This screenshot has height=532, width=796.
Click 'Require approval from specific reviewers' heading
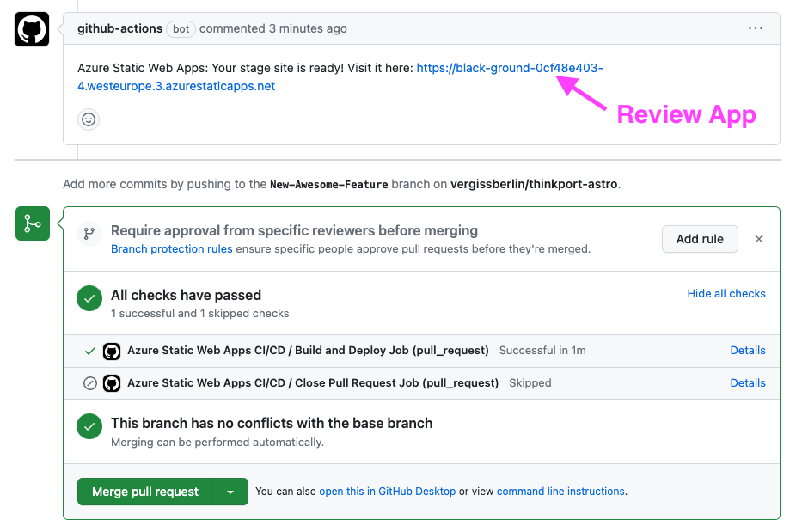[295, 230]
